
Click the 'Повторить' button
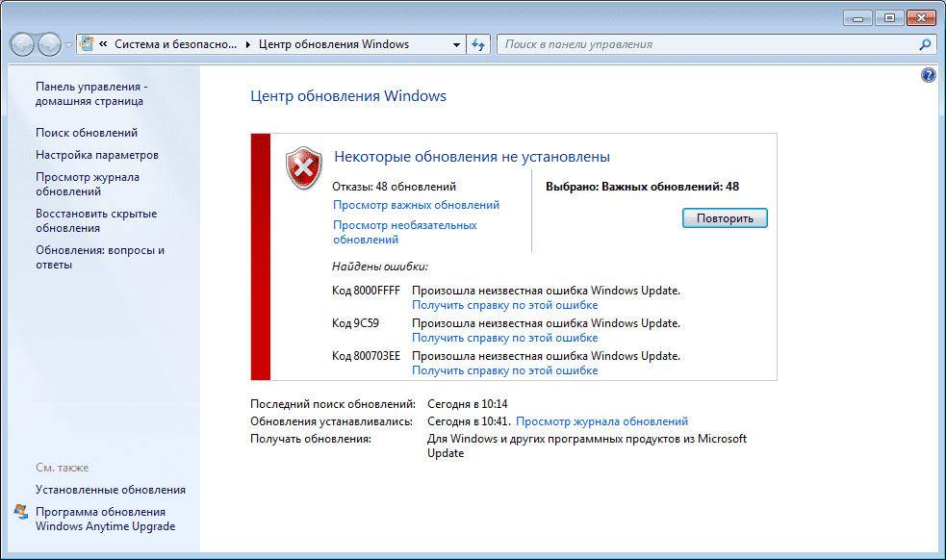coord(725,217)
